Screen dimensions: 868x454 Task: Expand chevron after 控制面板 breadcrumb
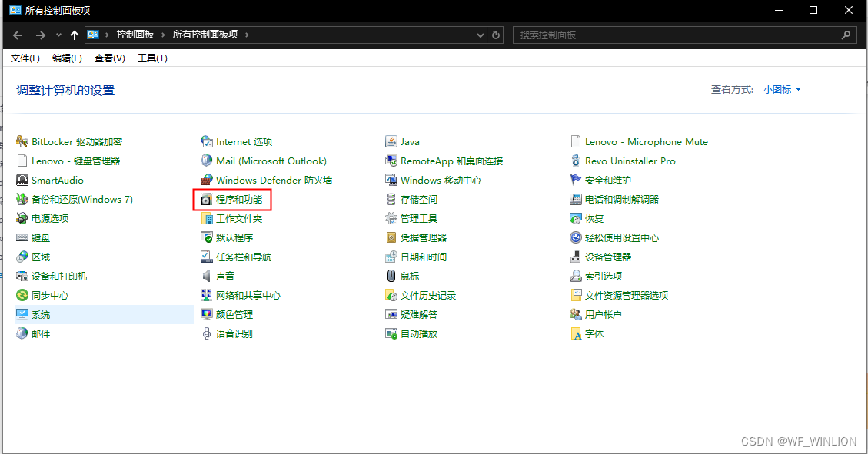click(163, 35)
